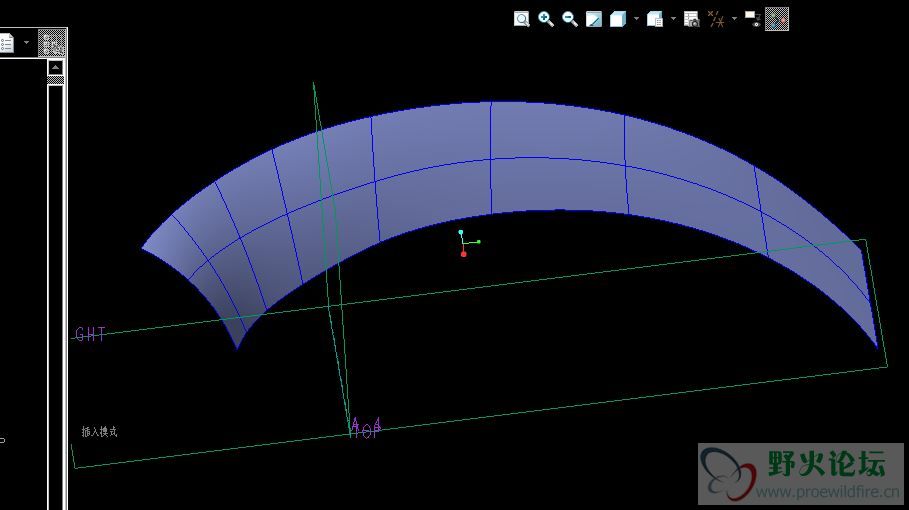Toggle the spin center icon
Screen dimensions: 909x510
(x=777, y=19)
